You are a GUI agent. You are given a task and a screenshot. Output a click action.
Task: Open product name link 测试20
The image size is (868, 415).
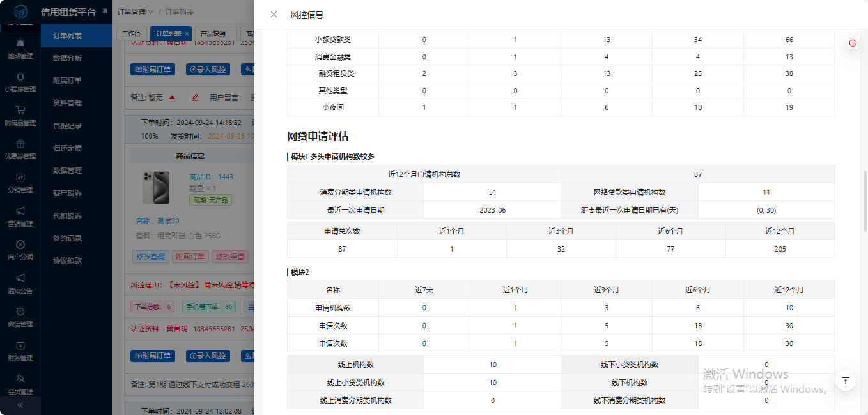pos(169,221)
